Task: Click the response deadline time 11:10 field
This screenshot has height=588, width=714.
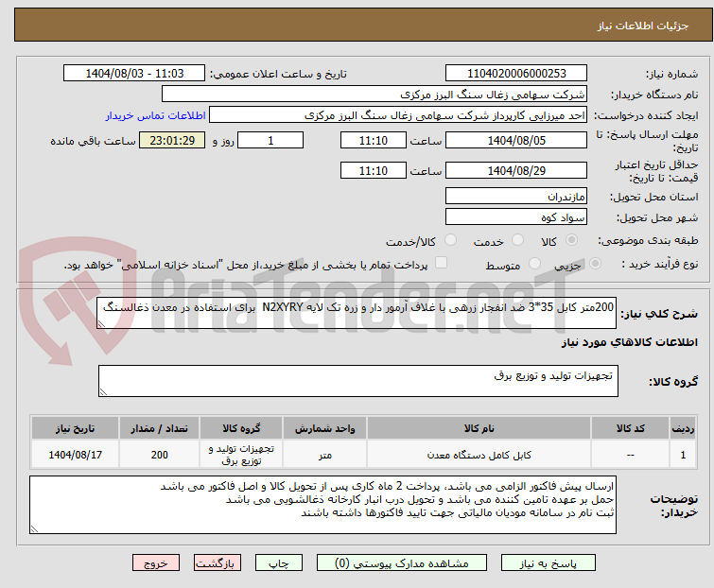Action: [x=373, y=140]
